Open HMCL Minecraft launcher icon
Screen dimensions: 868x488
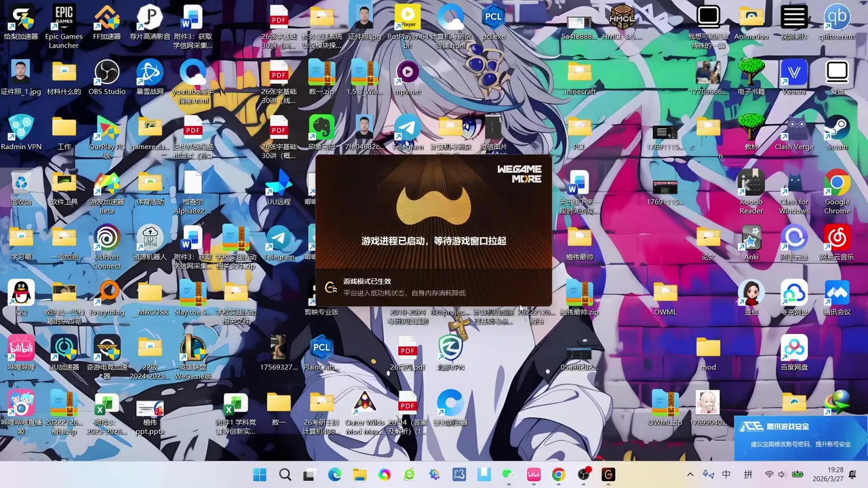tap(623, 22)
